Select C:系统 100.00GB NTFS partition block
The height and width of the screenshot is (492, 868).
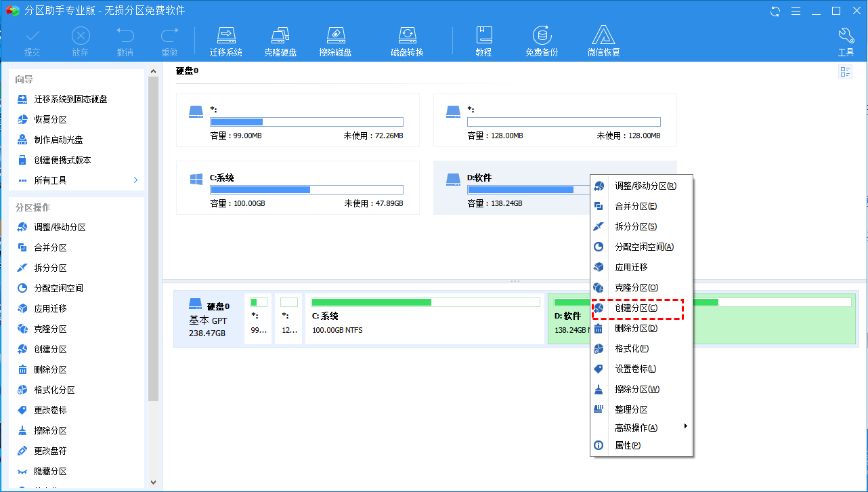(425, 319)
